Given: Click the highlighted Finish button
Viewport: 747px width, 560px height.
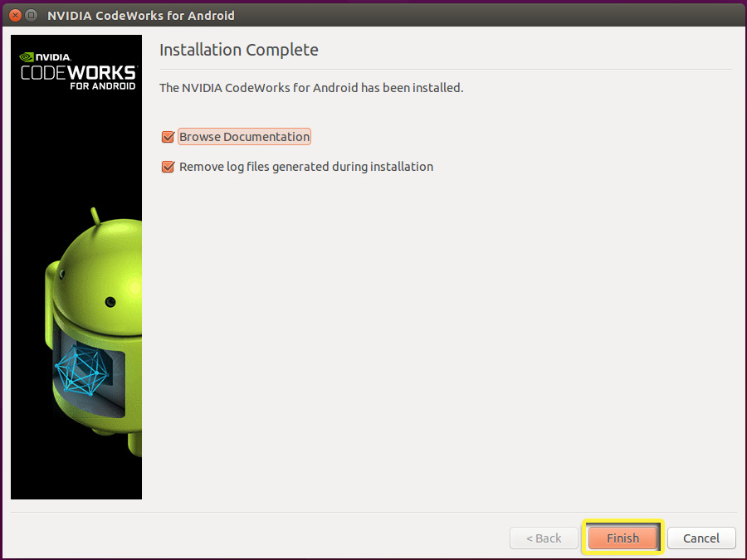Looking at the screenshot, I should coord(622,538).
